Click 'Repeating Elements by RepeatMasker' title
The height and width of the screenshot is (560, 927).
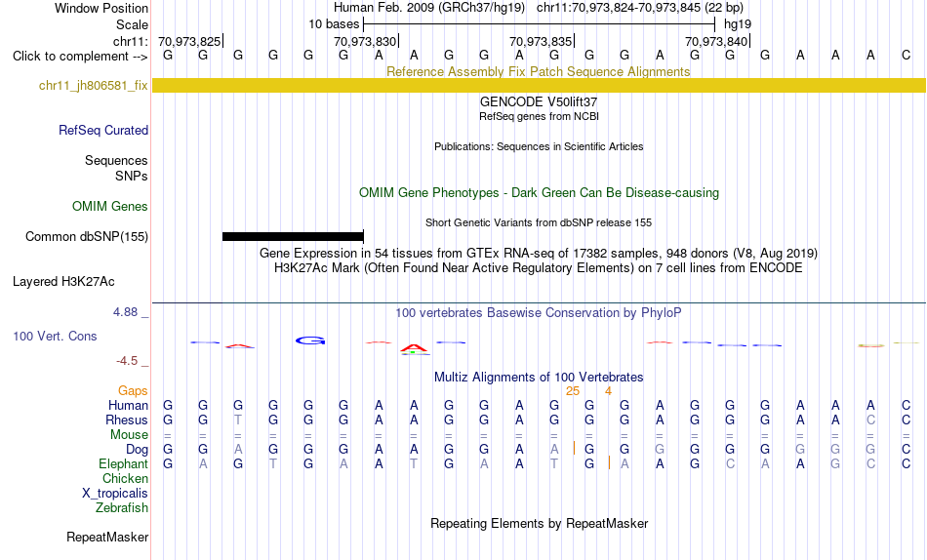(x=540, y=523)
